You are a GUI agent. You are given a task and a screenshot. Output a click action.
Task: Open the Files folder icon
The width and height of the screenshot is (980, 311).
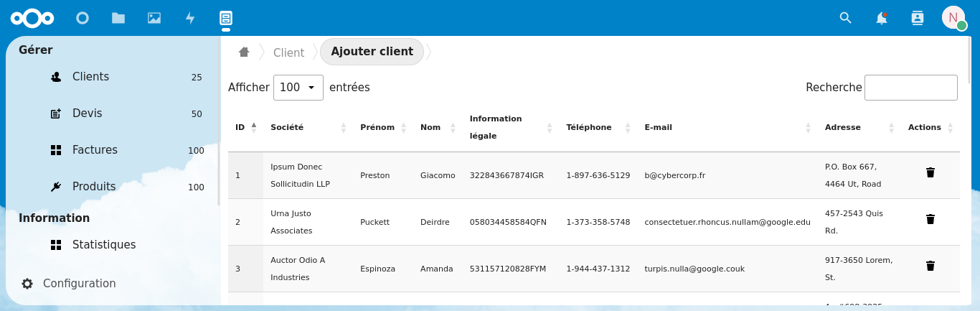click(118, 18)
